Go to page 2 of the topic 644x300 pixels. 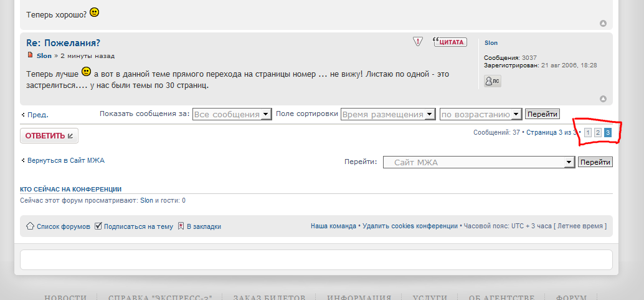(x=597, y=132)
